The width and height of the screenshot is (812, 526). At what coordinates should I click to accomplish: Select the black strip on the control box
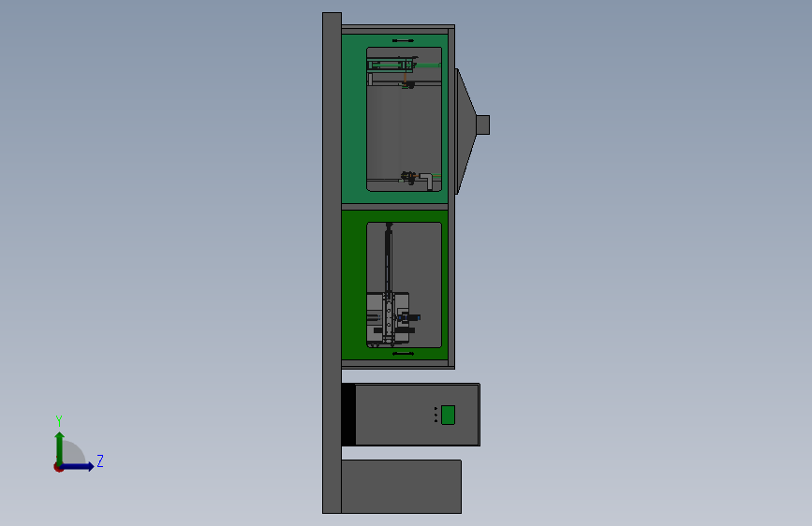348,415
